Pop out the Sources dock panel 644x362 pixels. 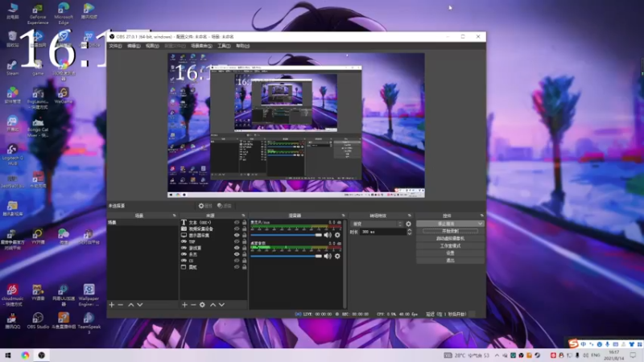coord(243,216)
